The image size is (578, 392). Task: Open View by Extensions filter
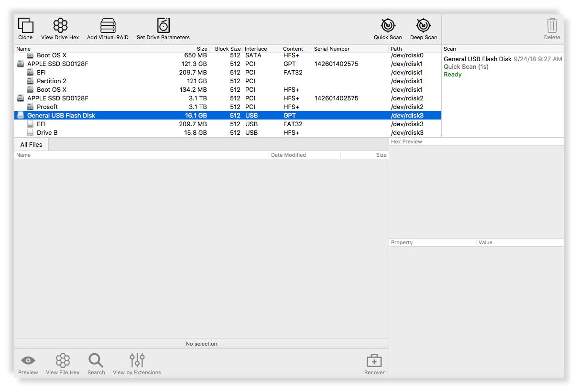tap(137, 361)
